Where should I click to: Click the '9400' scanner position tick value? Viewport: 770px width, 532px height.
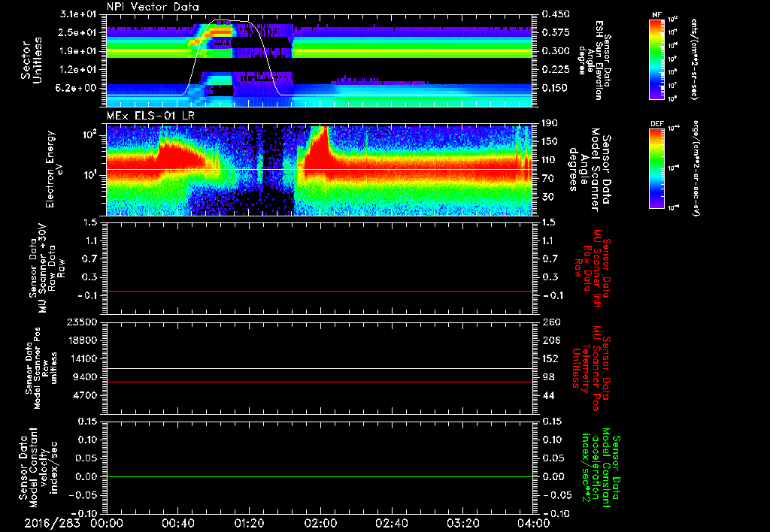[86, 377]
